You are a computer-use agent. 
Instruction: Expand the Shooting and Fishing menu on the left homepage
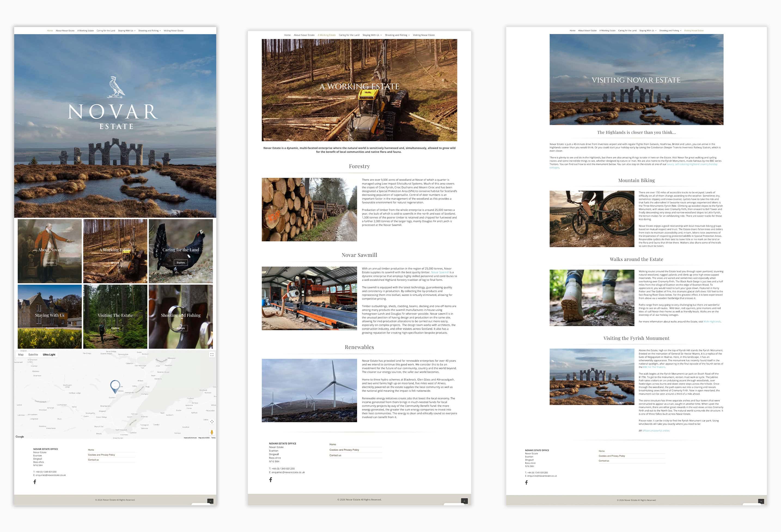[x=150, y=30]
